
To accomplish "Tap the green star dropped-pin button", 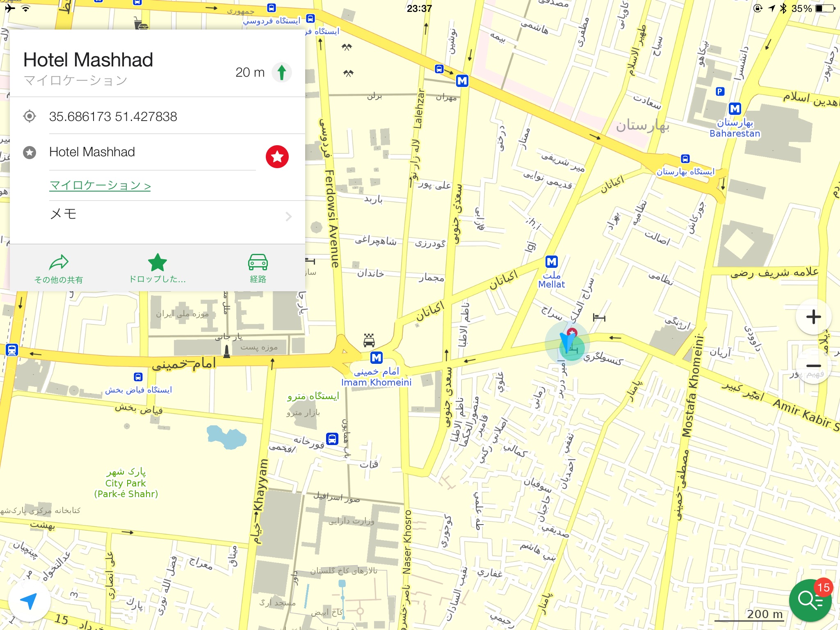I will [x=157, y=269].
